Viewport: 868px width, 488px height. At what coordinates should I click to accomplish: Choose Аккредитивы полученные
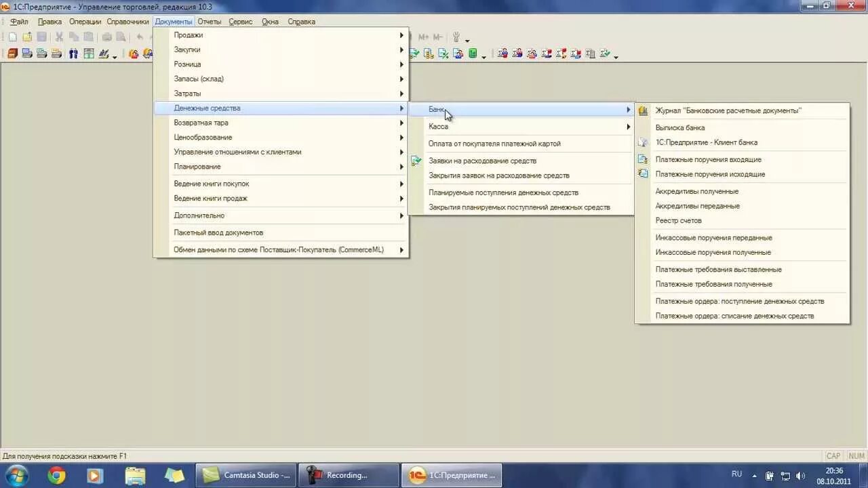(742, 191)
